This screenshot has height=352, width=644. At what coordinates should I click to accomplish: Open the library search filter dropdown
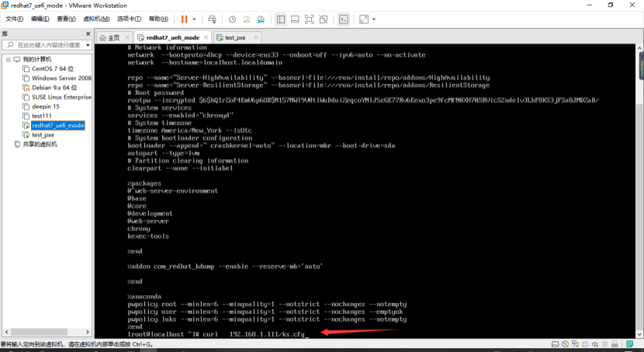[x=88, y=45]
